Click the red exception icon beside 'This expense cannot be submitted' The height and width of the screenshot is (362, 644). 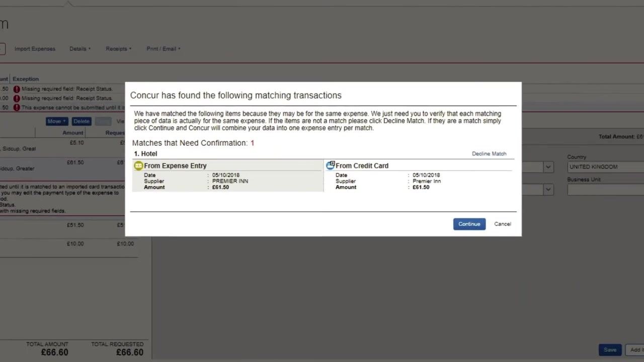click(x=17, y=108)
